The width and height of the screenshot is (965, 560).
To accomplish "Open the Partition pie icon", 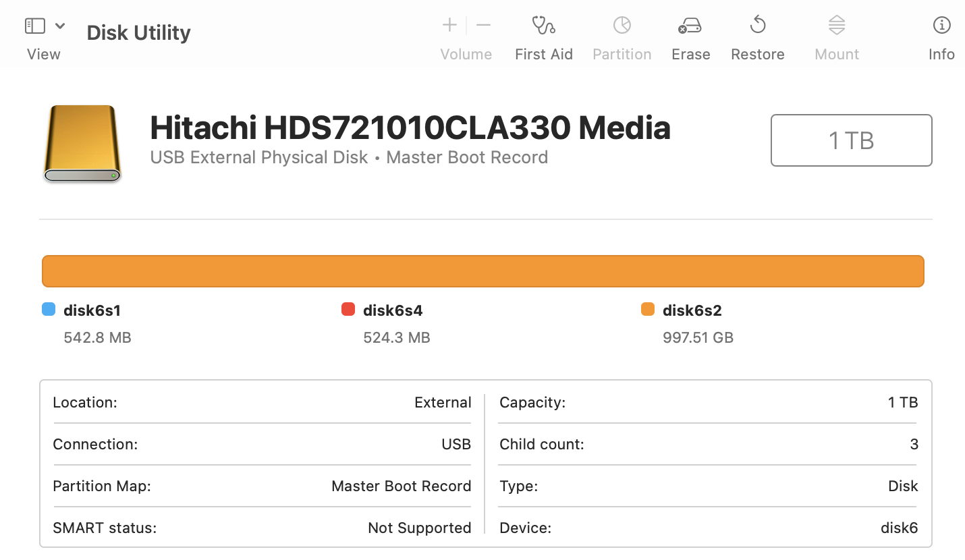I will [x=622, y=26].
